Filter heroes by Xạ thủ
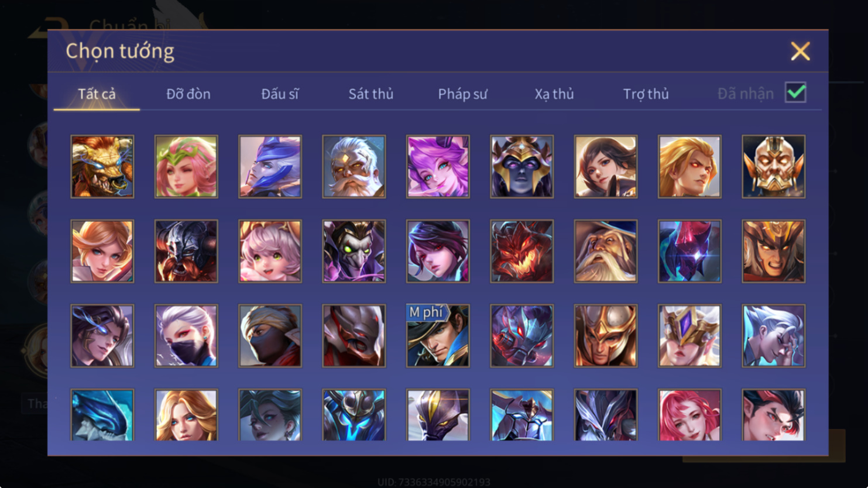 point(554,94)
